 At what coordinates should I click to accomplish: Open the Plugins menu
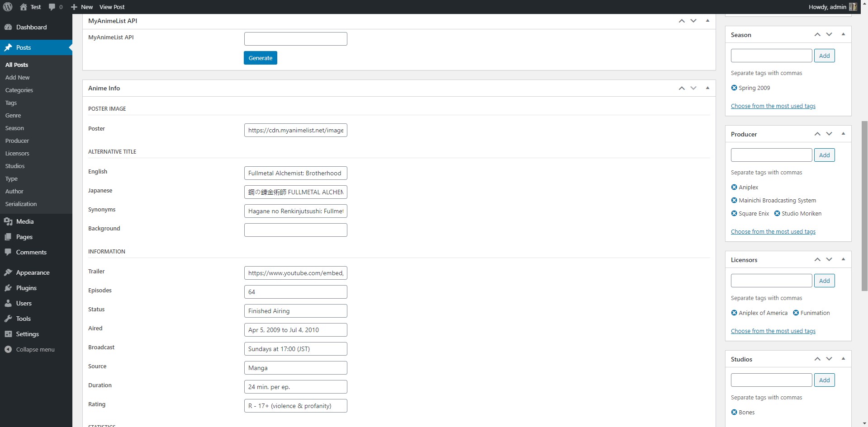click(26, 288)
